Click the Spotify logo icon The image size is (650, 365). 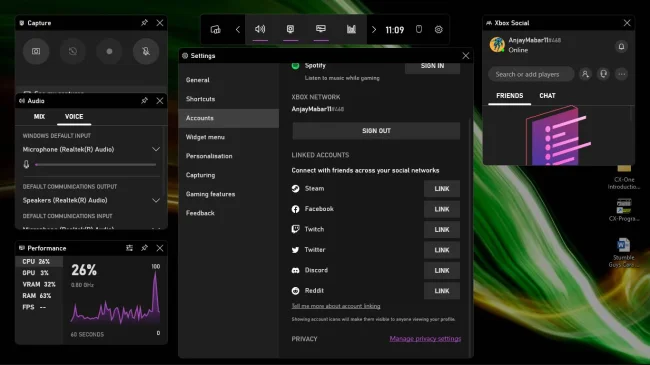coord(295,66)
